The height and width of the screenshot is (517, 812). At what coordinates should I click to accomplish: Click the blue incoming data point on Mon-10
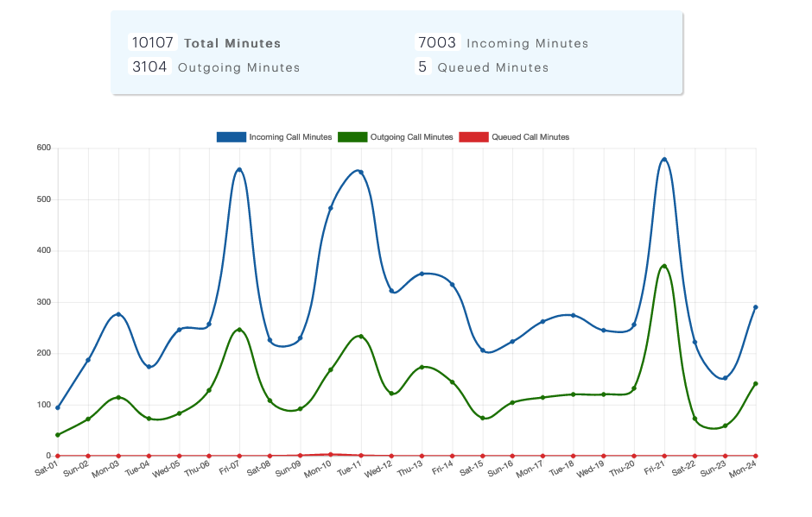(330, 208)
